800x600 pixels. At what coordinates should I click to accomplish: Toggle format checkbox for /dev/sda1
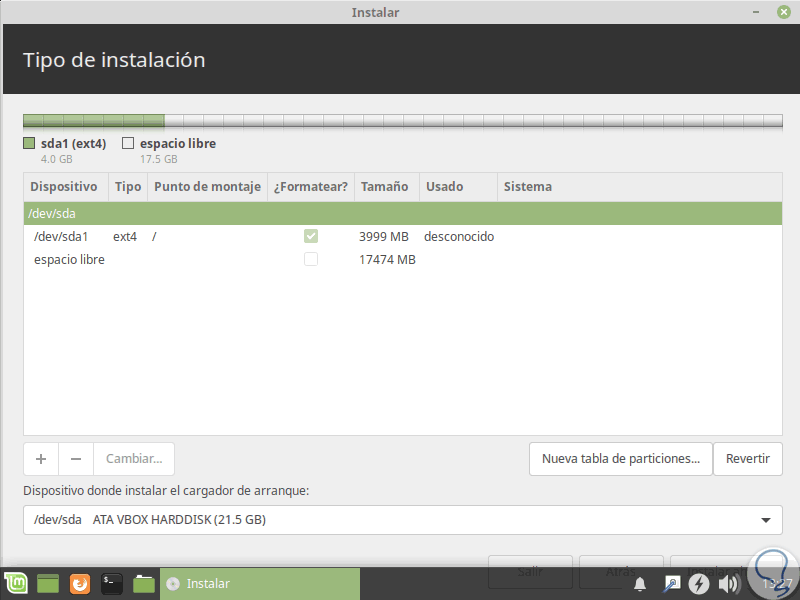point(311,236)
